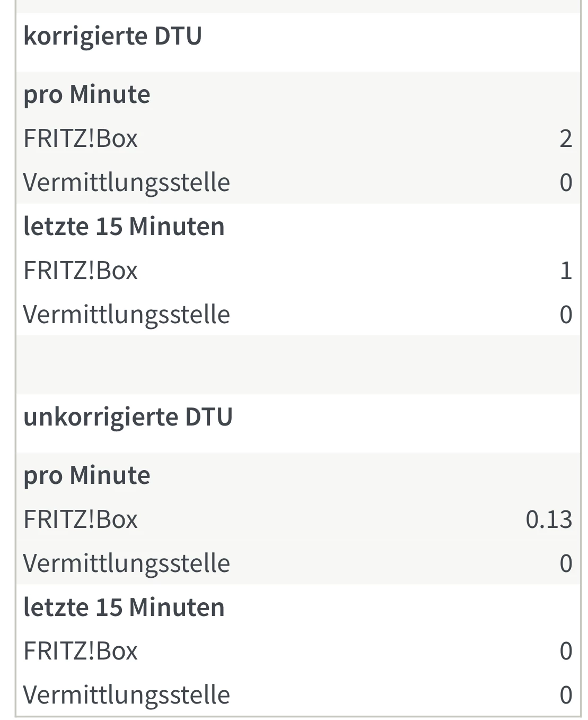Click FRITZ!Box label in unkorrigierte per-minute rows
The height and width of the screenshot is (720, 588).
[x=80, y=519]
